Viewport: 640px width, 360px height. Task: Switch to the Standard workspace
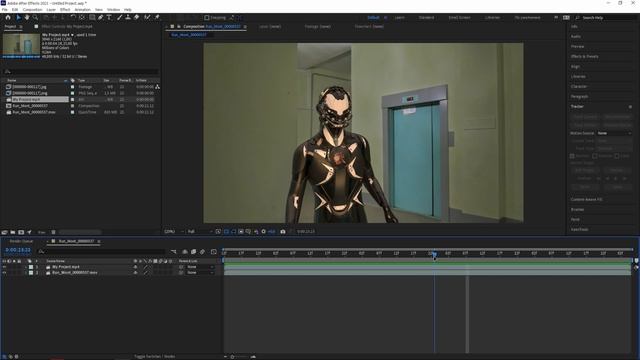[427, 18]
